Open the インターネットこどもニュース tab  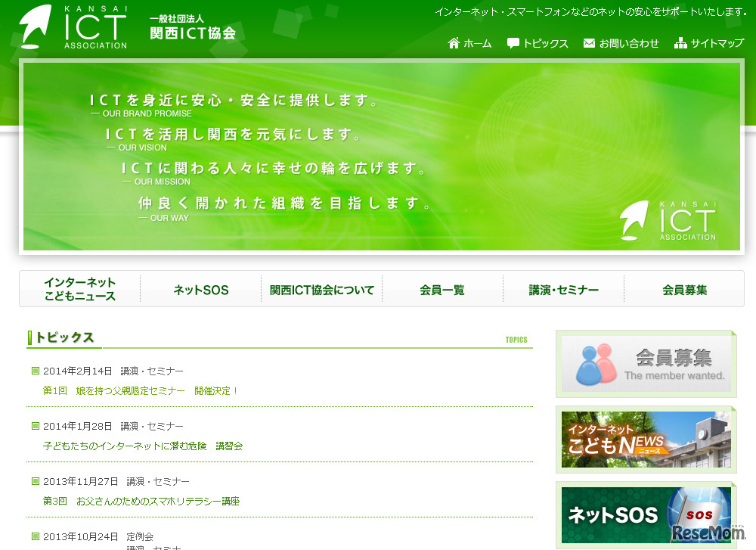point(79,289)
